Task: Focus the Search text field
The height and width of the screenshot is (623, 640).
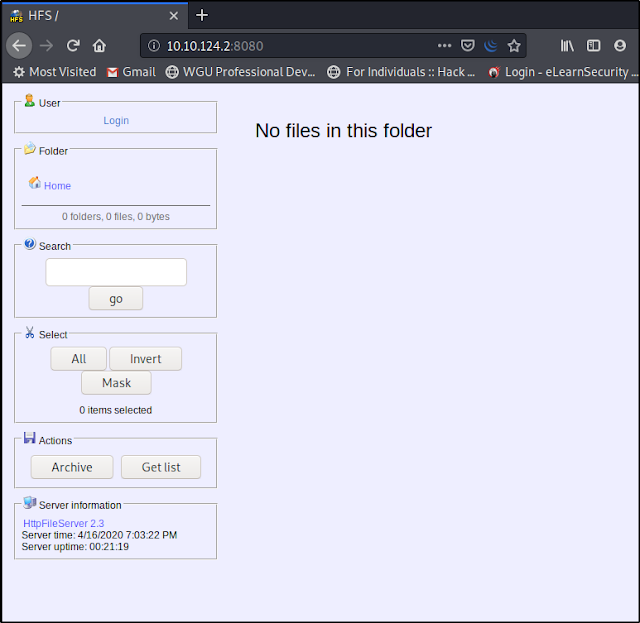Action: coord(116,272)
